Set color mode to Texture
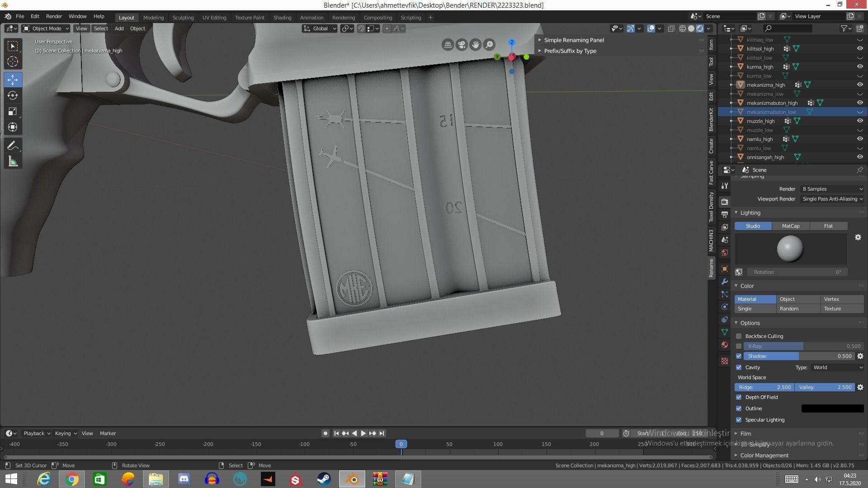 pos(842,309)
